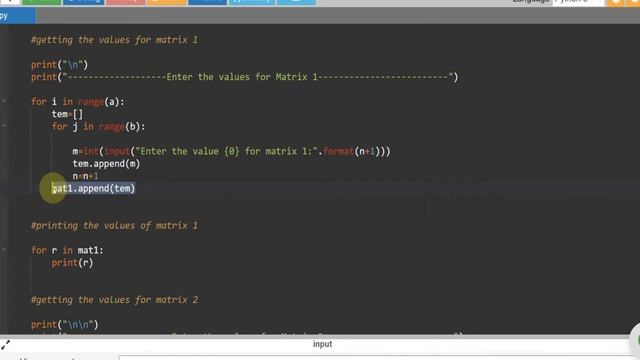Click the highlighted 'mat1.append(tem)' line

93,188
